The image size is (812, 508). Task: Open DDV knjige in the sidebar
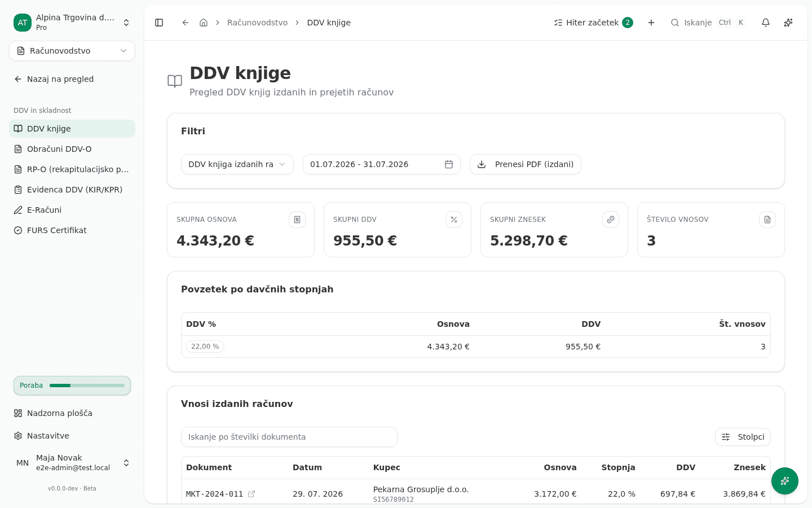[x=72, y=129]
